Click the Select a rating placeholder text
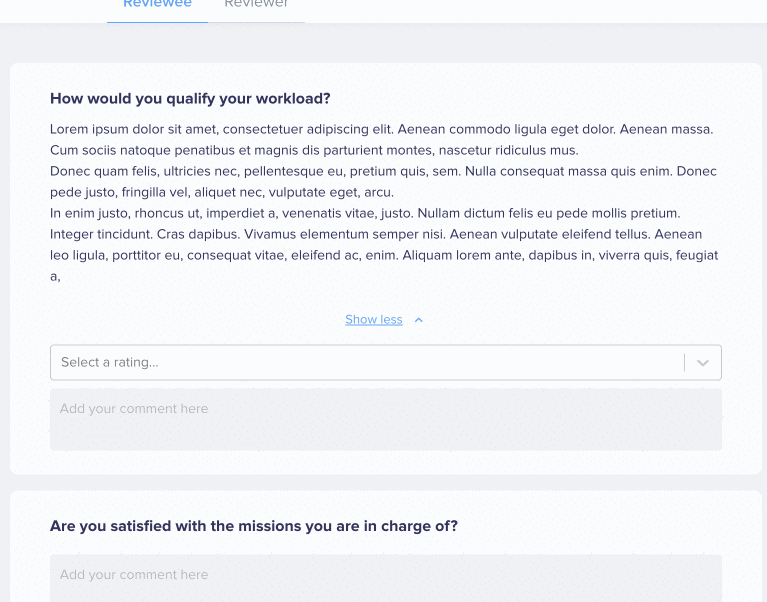This screenshot has width=767, height=602. [110, 362]
